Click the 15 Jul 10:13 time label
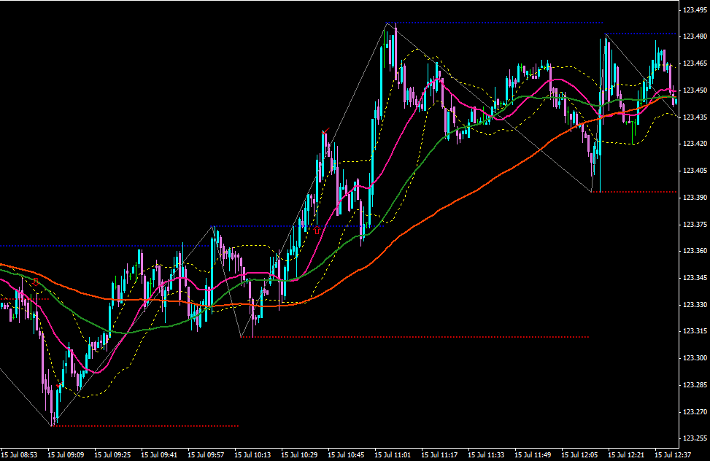The width and height of the screenshot is (710, 461). click(x=253, y=454)
